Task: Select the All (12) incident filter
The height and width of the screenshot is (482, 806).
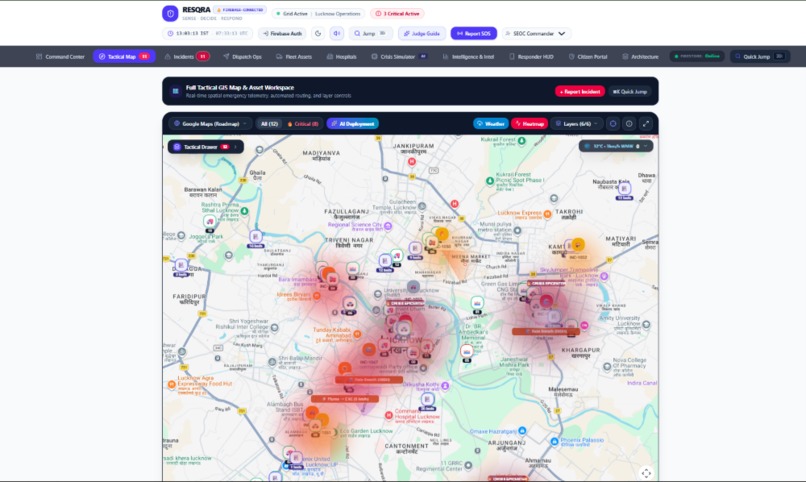Action: tap(269, 124)
